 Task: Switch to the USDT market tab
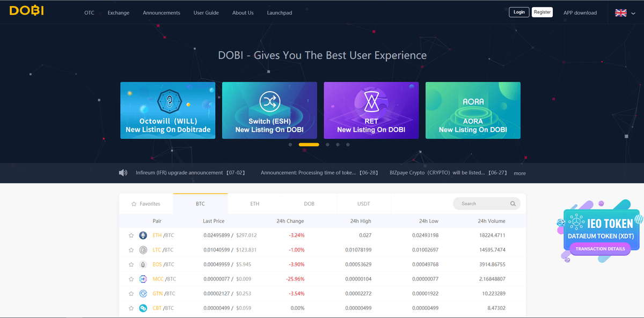pyautogui.click(x=364, y=204)
